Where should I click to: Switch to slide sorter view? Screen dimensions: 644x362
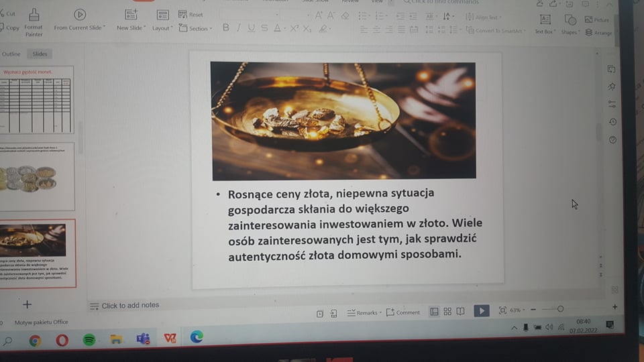click(447, 312)
